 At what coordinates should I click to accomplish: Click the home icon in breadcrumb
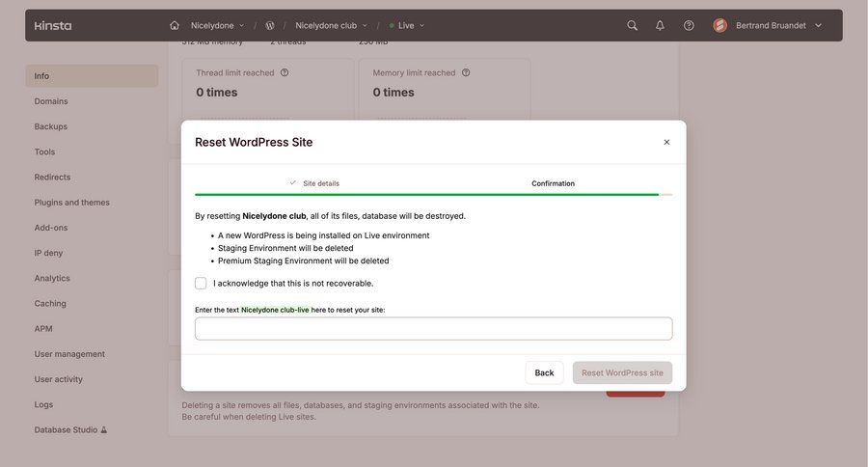point(175,25)
